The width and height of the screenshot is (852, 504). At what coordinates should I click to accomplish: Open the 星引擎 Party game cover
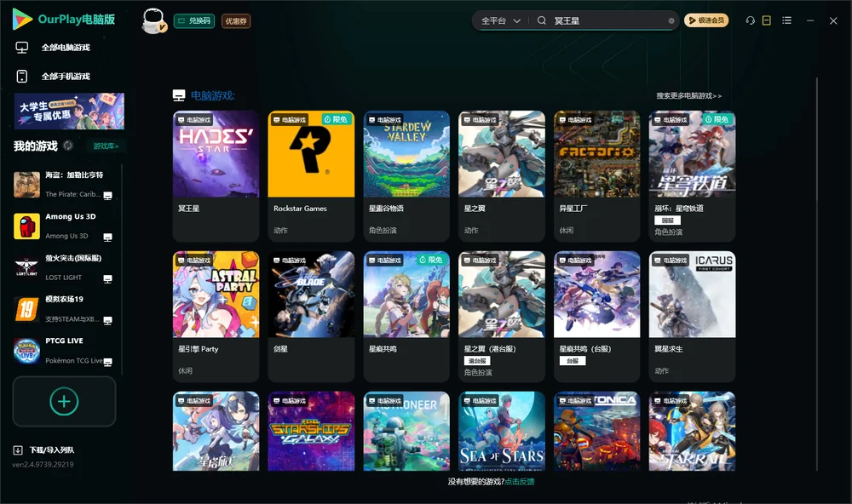(216, 295)
